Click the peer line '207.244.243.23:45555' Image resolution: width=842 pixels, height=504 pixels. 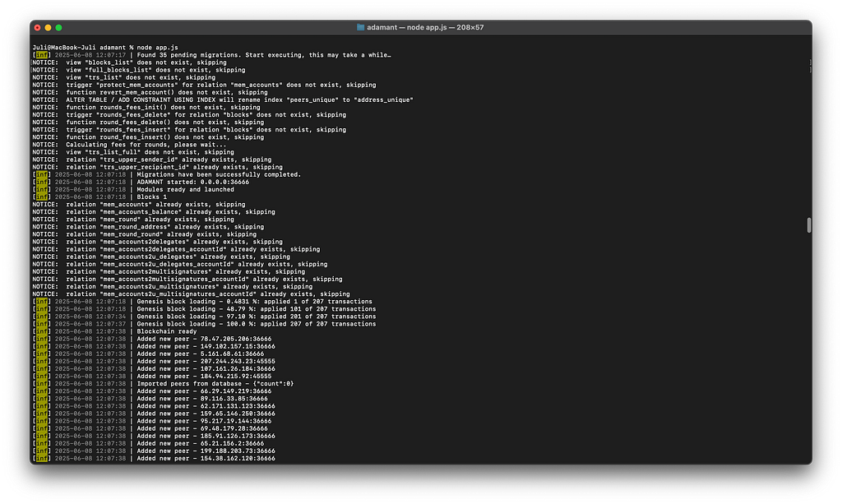tap(154, 362)
